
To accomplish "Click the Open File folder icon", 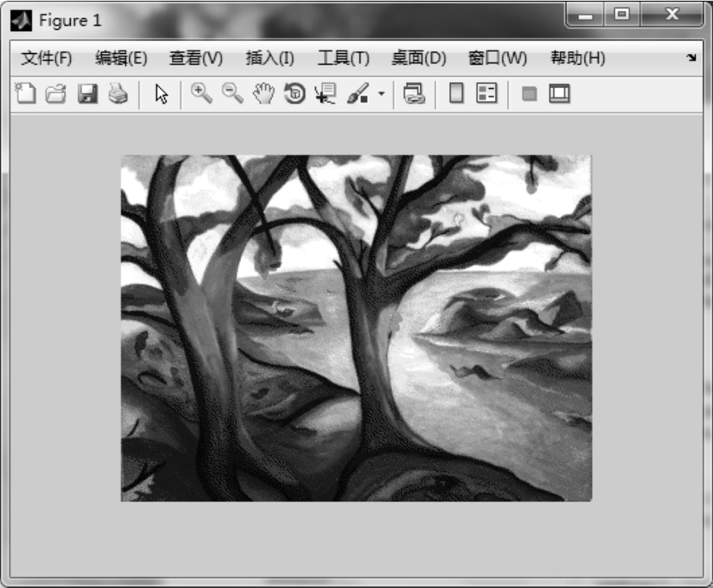I will click(56, 94).
